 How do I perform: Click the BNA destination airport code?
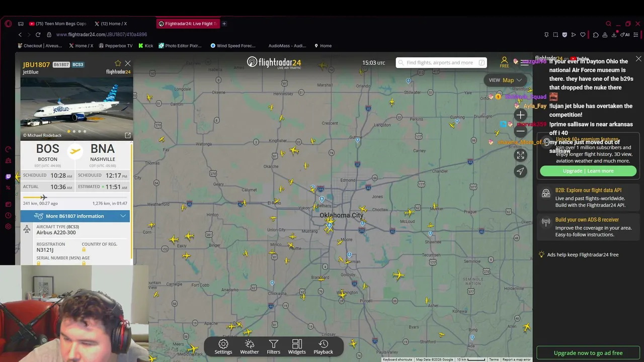click(x=103, y=149)
